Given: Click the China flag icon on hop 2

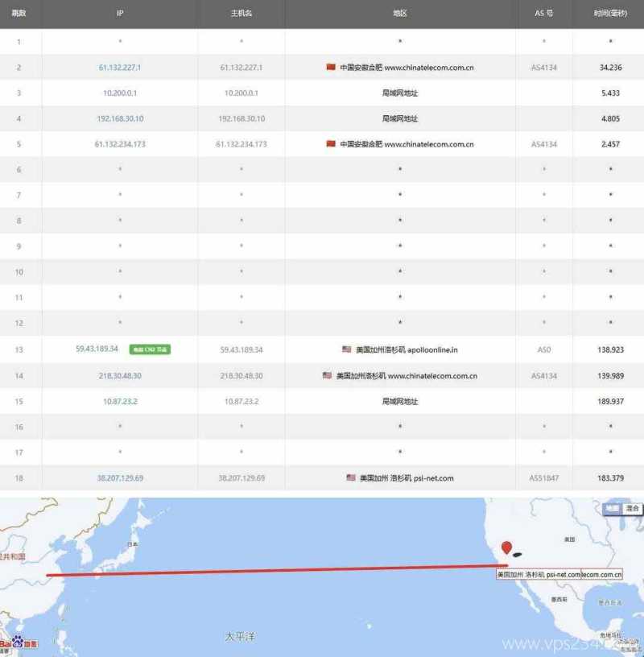Looking at the screenshot, I should point(331,66).
